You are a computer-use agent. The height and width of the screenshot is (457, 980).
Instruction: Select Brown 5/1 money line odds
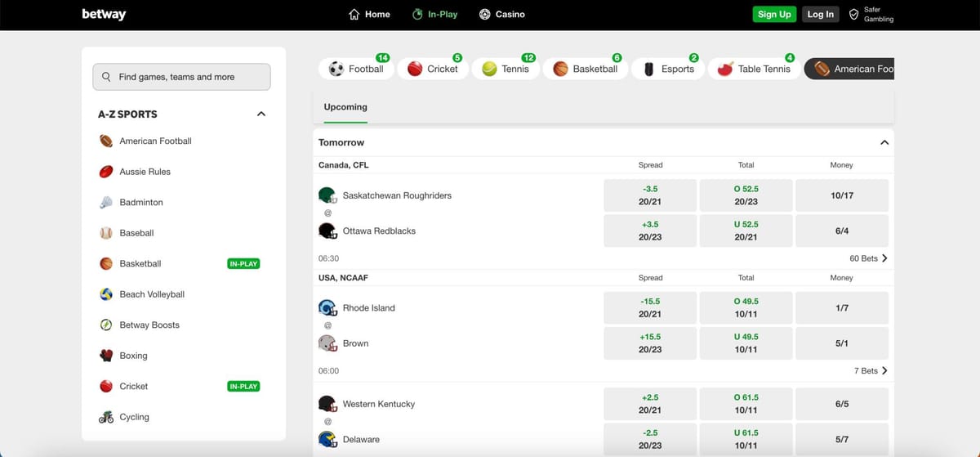coord(841,343)
